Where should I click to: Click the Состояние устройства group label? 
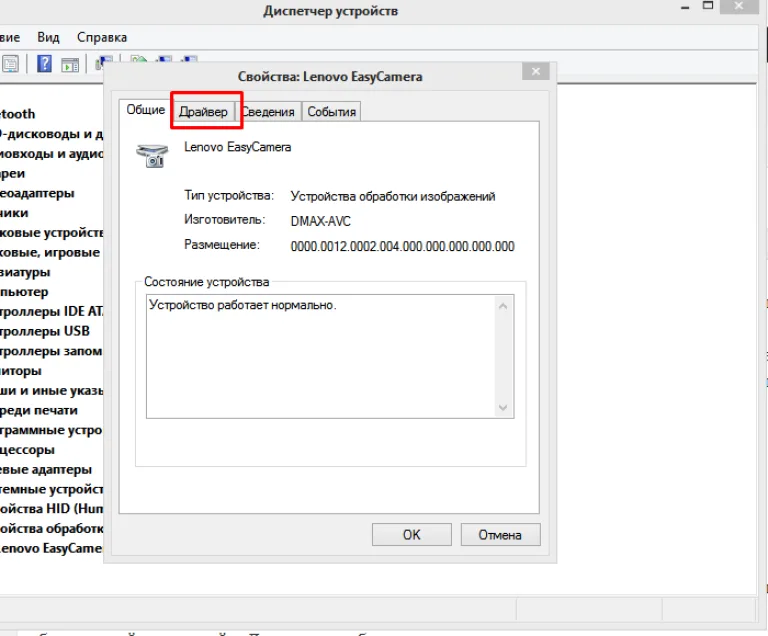tap(207, 282)
